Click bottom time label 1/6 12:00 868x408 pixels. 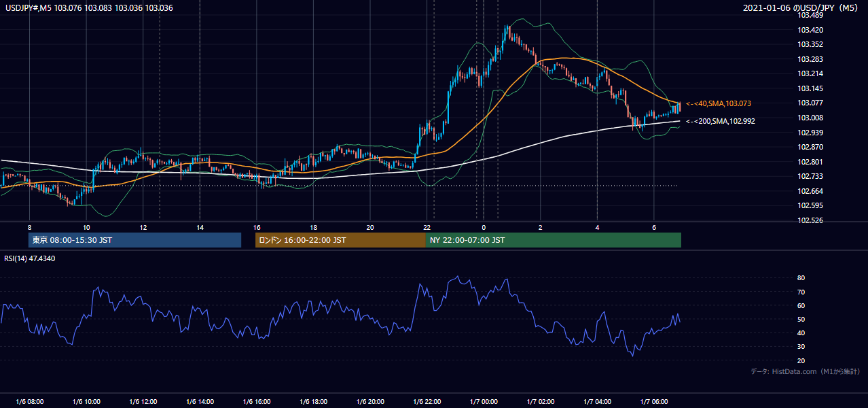(143, 402)
